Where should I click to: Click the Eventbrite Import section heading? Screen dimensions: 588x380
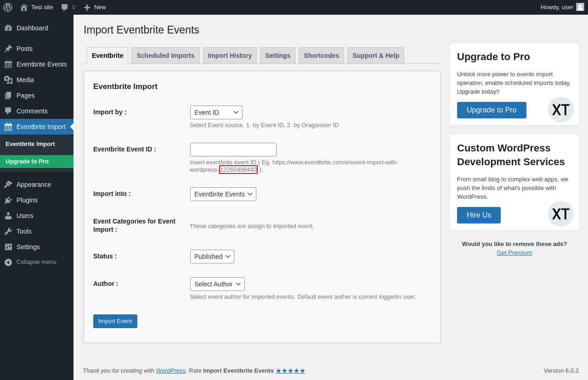[125, 87]
